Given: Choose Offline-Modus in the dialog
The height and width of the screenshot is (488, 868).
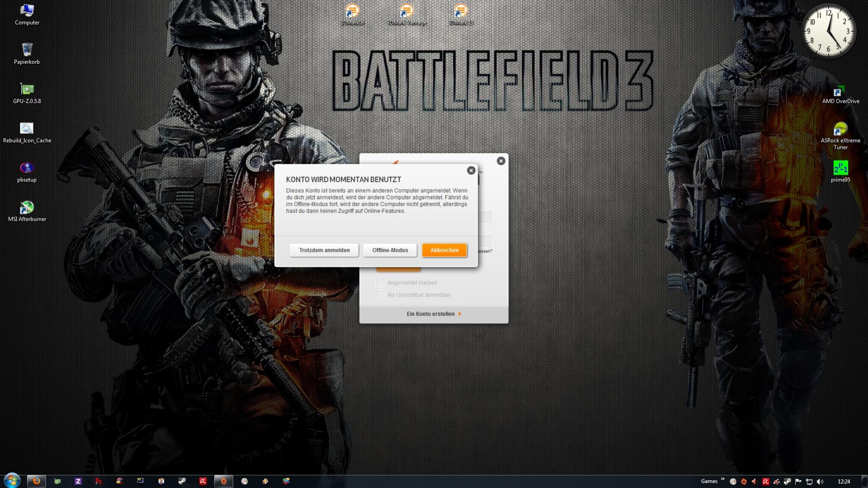Looking at the screenshot, I should point(390,250).
